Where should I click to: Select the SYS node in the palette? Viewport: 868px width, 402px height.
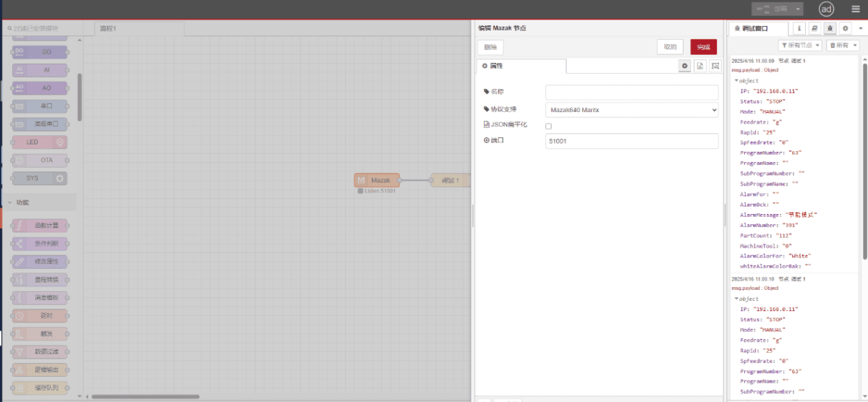pyautogui.click(x=40, y=178)
